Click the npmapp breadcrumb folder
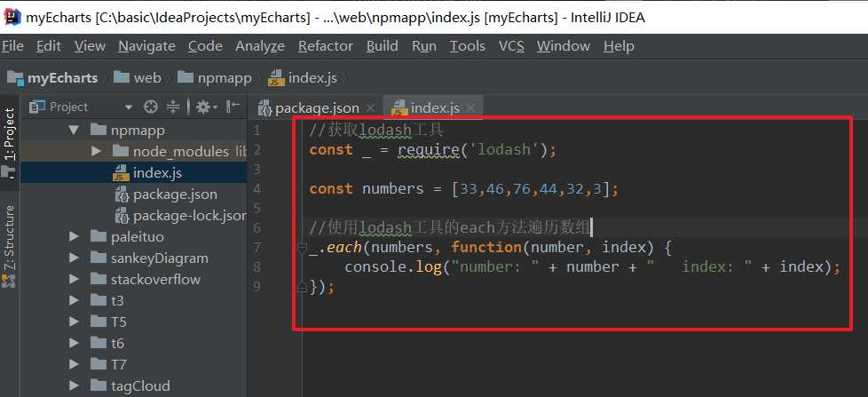This screenshot has width=868, height=397. coord(215,78)
